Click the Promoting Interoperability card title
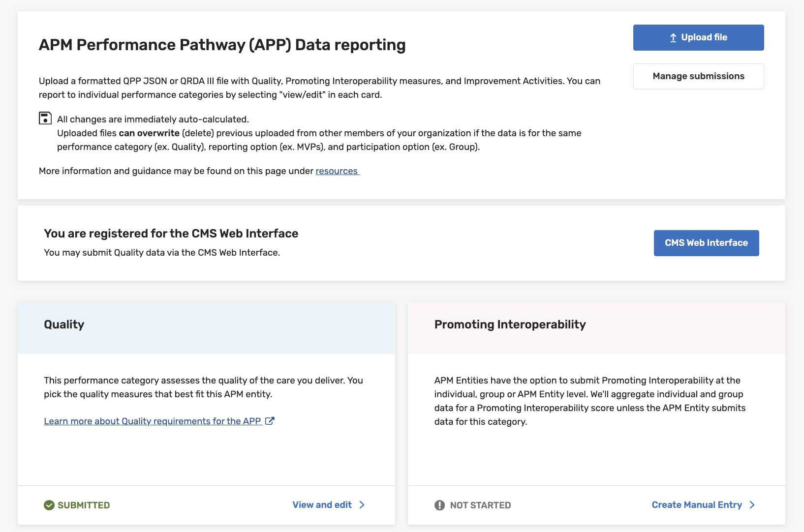Viewport: 804px width, 532px height. tap(510, 325)
